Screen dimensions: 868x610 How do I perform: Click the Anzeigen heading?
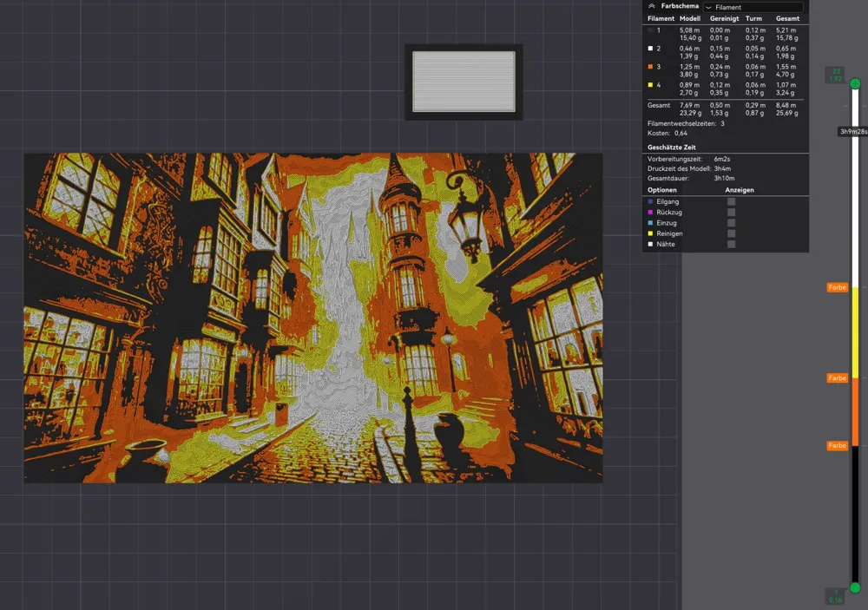point(740,190)
